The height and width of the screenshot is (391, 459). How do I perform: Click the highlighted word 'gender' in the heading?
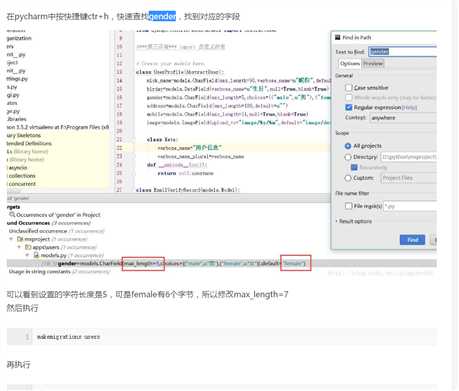pos(162,16)
